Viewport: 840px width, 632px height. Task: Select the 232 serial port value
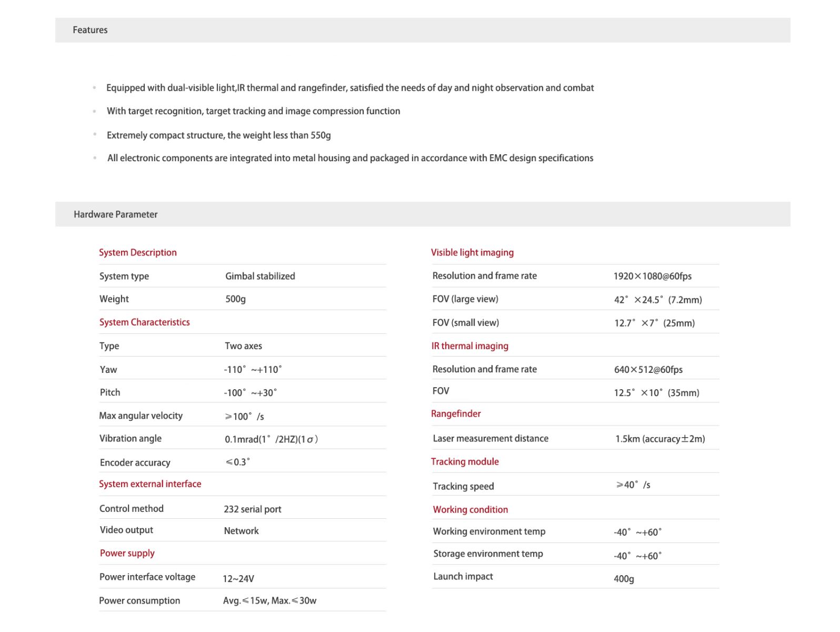tap(253, 509)
